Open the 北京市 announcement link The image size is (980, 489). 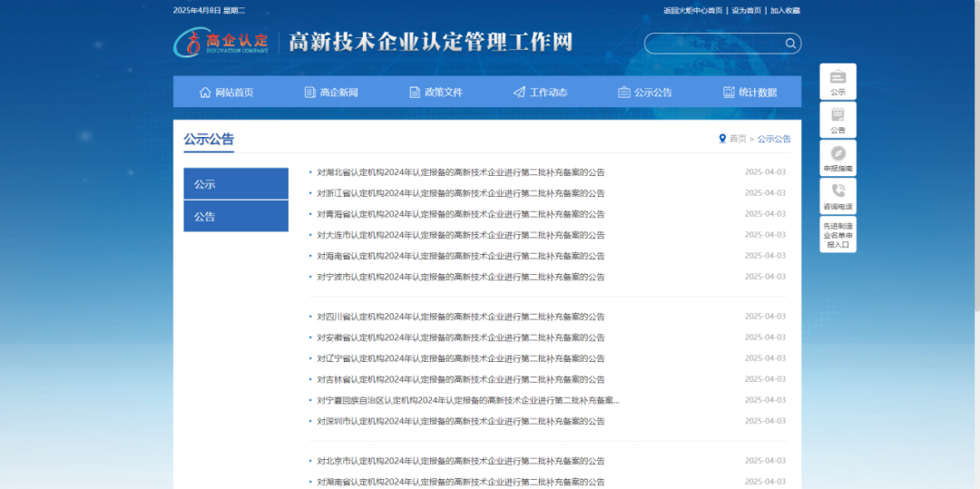[461, 461]
